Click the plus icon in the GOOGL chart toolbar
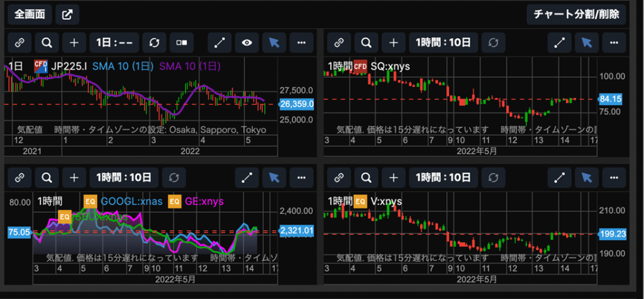 [74, 178]
